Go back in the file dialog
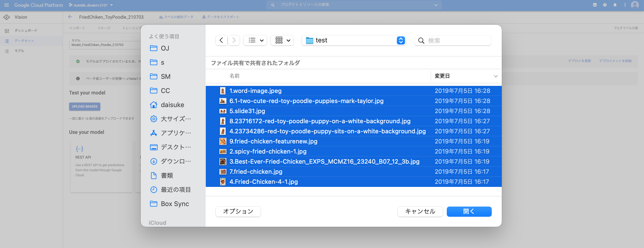Viewport: 644px width, 248px height. point(221,40)
